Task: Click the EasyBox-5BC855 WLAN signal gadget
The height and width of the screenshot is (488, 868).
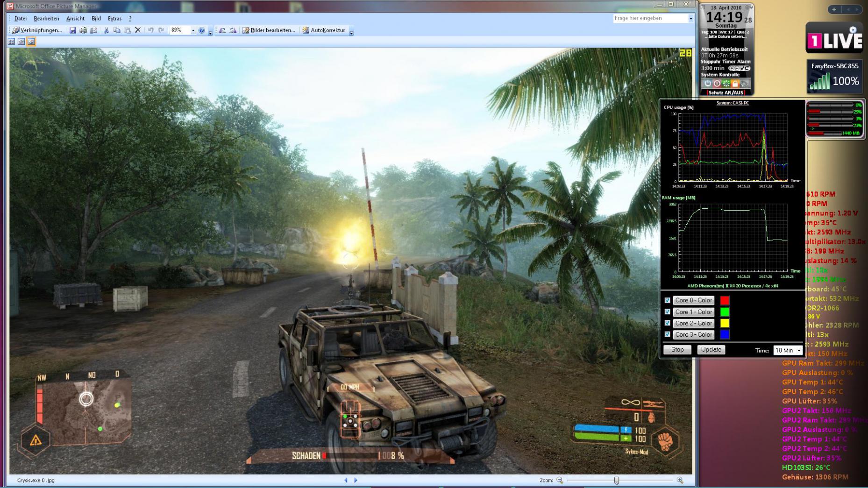Action: (835, 76)
